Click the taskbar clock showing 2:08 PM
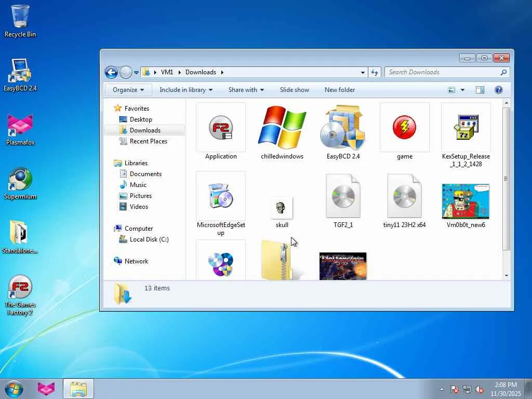This screenshot has height=399, width=532. click(505, 389)
